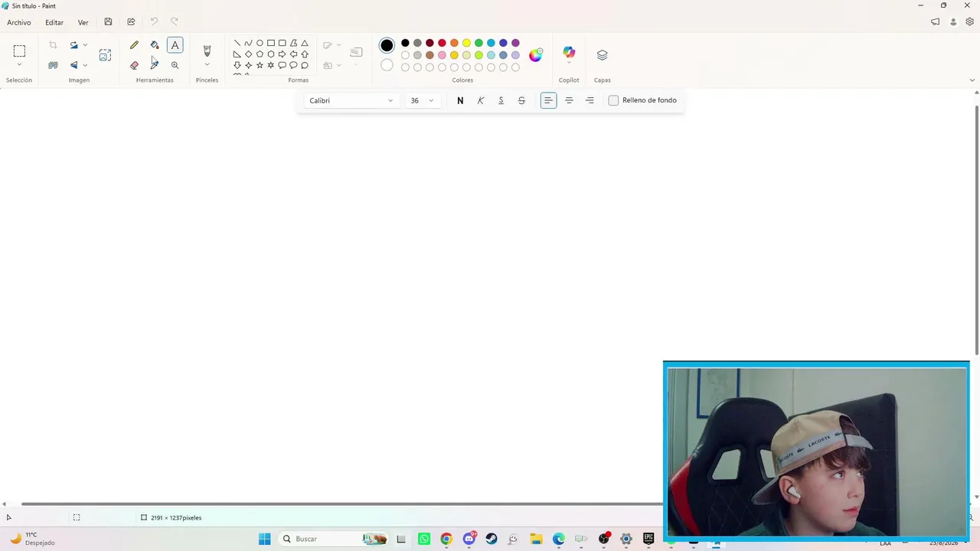Image resolution: width=980 pixels, height=551 pixels.
Task: Select the curve shape
Action: (x=248, y=43)
